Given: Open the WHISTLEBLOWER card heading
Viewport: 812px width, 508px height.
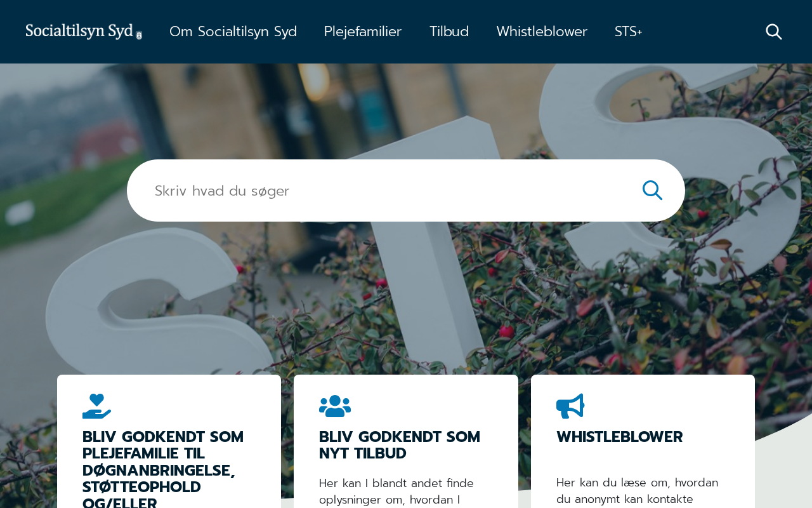Looking at the screenshot, I should [620, 437].
